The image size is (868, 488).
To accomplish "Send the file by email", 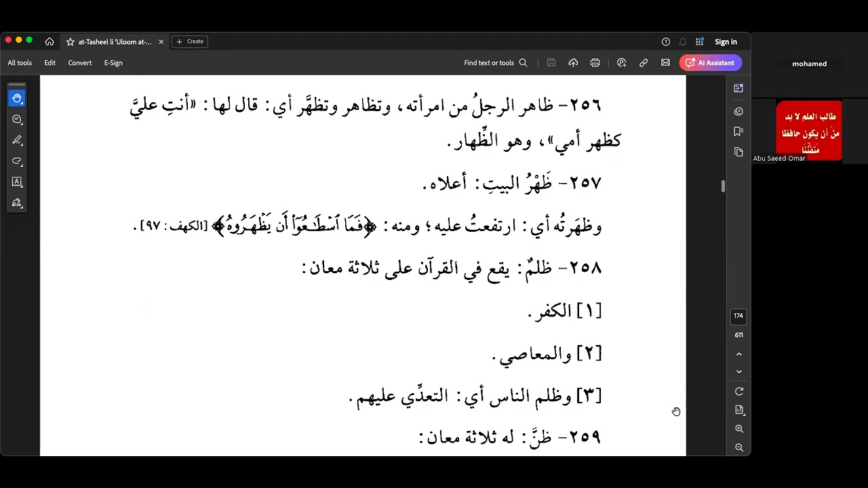I will pos(665,63).
